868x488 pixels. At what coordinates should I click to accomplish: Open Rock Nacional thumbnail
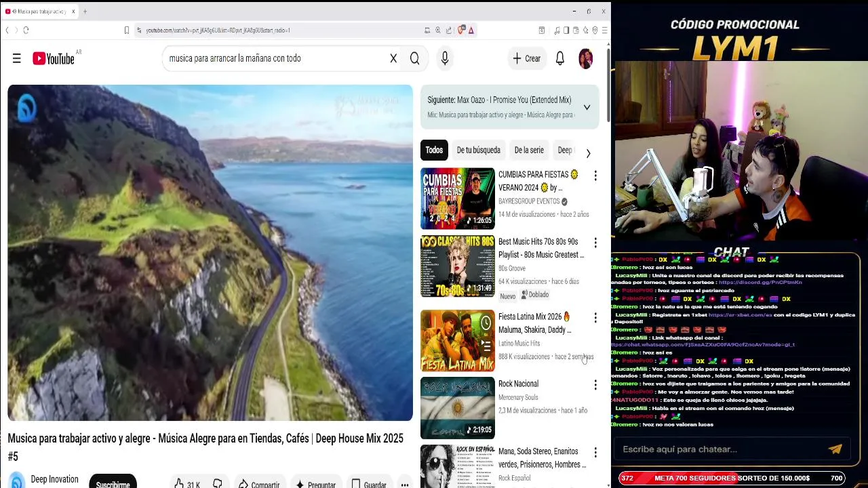pyautogui.click(x=458, y=408)
